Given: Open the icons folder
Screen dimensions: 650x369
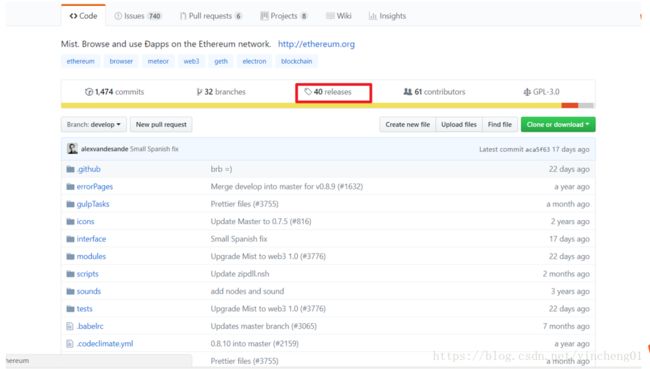Looking at the screenshot, I should point(85,221).
